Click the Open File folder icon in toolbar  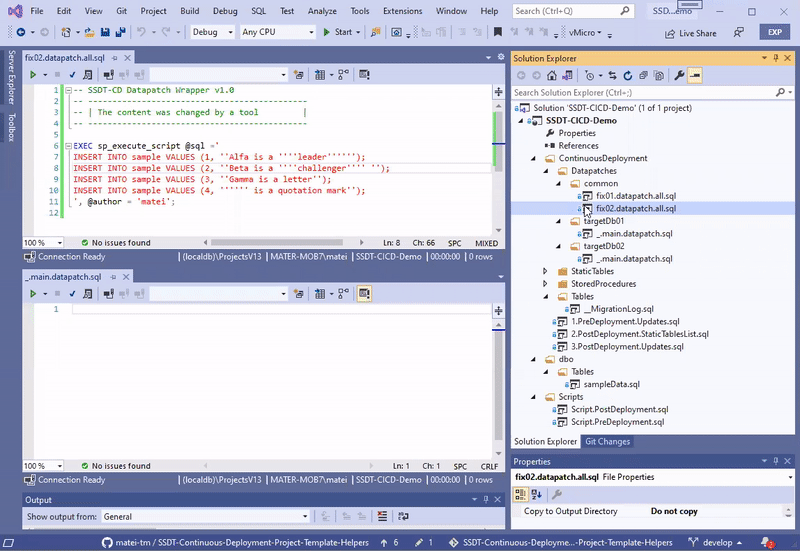(89, 32)
